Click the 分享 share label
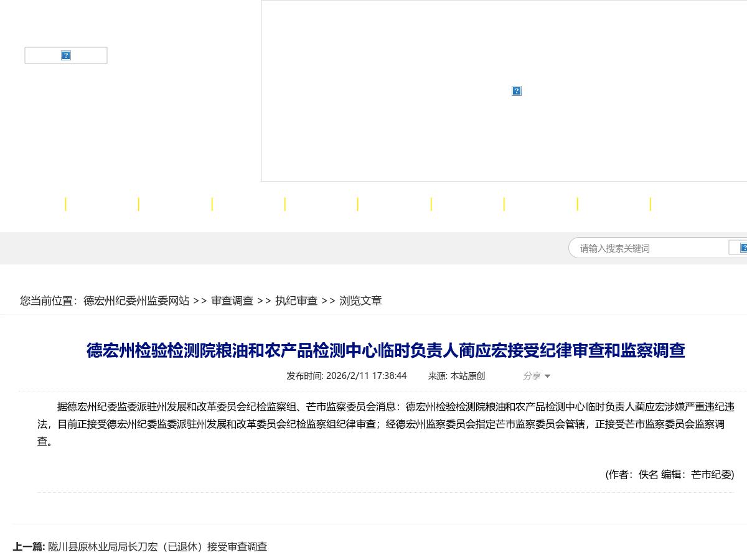The width and height of the screenshot is (747, 560). click(532, 376)
